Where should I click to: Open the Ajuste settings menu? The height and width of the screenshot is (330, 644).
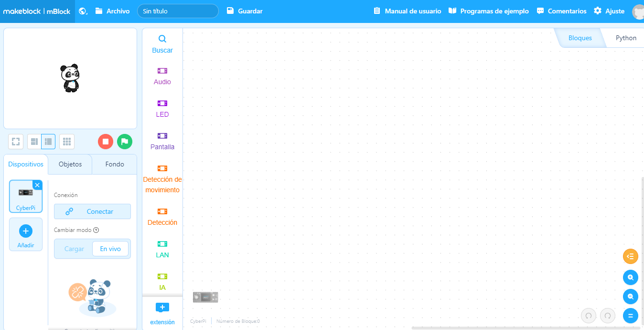609,11
